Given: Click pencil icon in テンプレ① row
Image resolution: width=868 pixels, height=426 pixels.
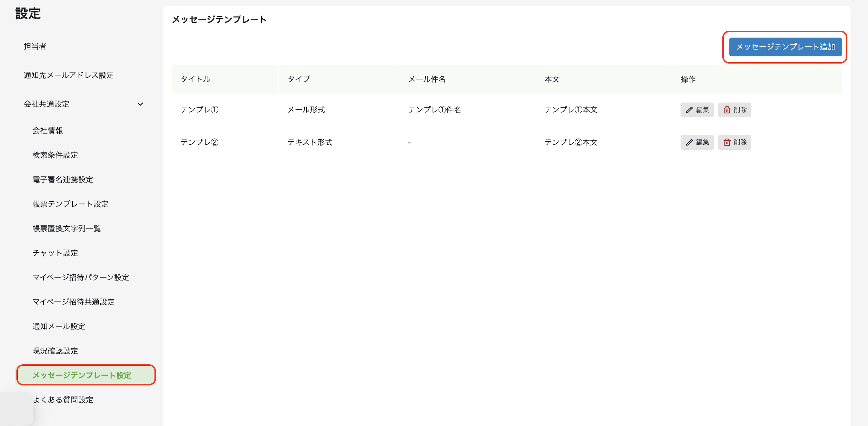Looking at the screenshot, I should (689, 110).
